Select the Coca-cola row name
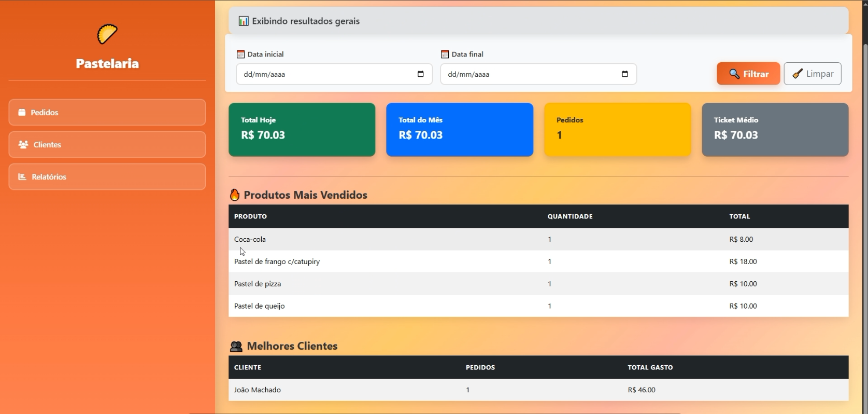This screenshot has width=868, height=414. [250, 239]
